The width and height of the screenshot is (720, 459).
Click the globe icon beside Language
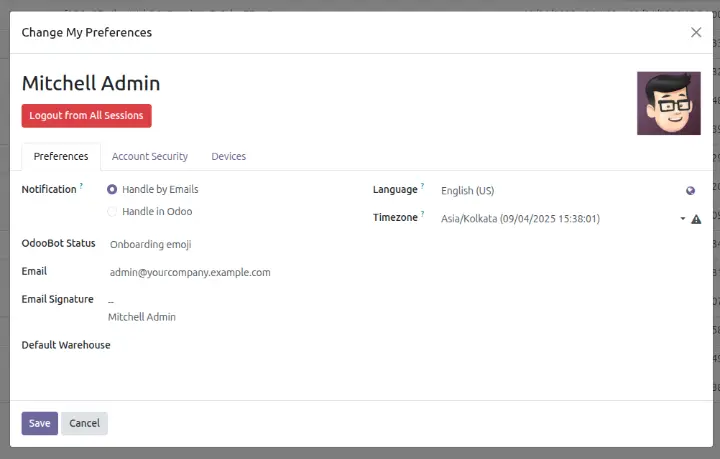[x=690, y=190]
